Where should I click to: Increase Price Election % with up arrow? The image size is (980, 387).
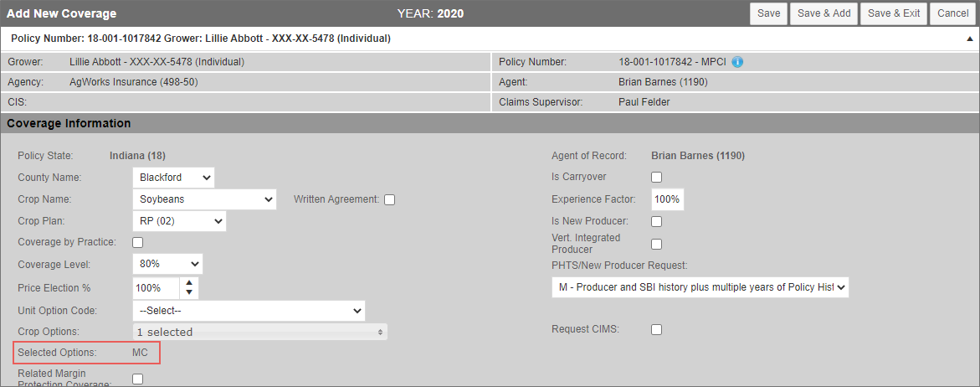[189, 282]
